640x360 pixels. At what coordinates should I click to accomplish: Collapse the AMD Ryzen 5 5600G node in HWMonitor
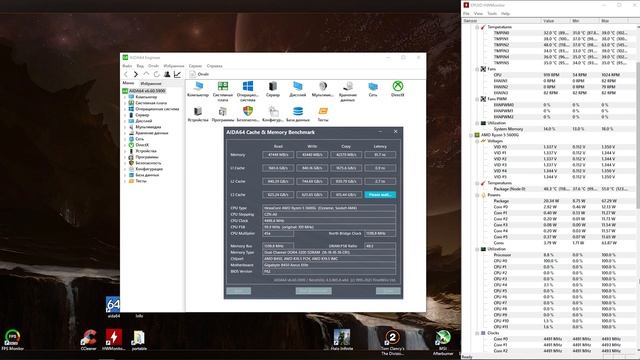[471, 135]
